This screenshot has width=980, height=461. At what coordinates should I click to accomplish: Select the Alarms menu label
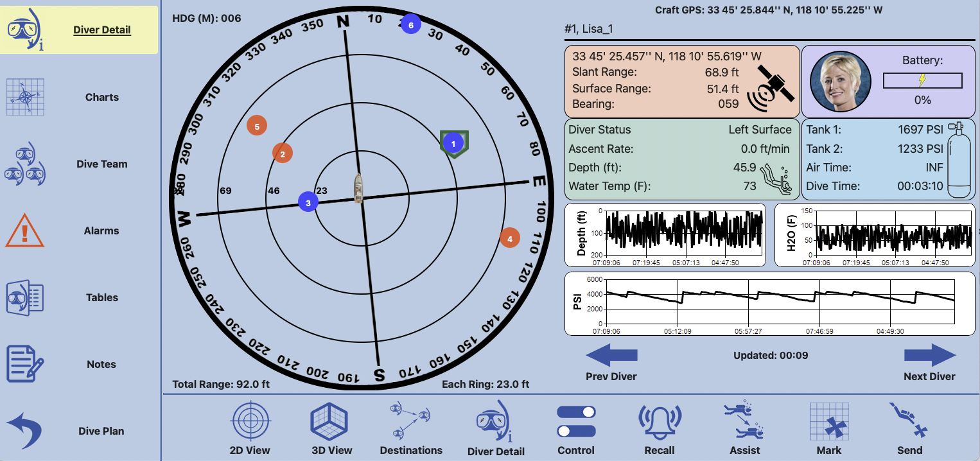click(101, 230)
